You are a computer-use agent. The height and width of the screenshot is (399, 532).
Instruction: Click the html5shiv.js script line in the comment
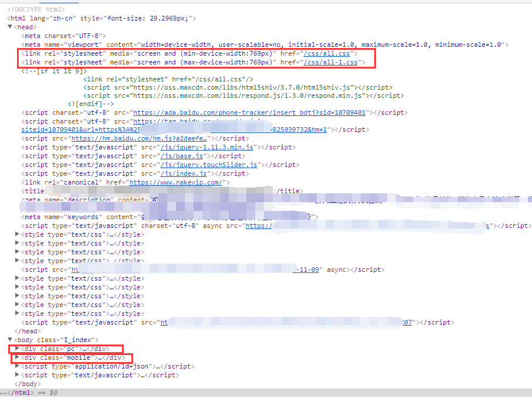click(238, 87)
